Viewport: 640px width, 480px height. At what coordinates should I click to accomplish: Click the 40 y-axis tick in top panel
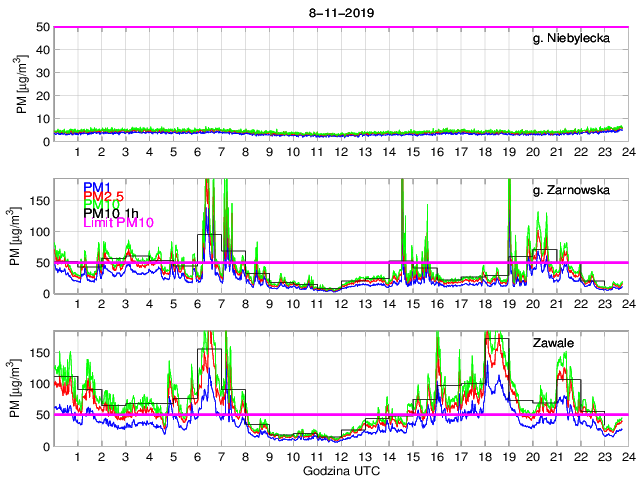coord(41,50)
